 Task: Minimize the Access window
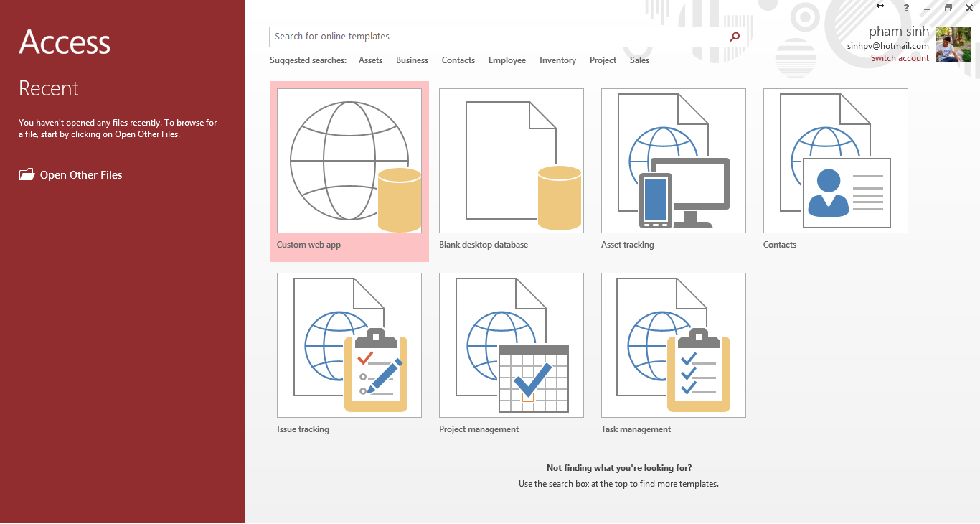[x=927, y=8]
